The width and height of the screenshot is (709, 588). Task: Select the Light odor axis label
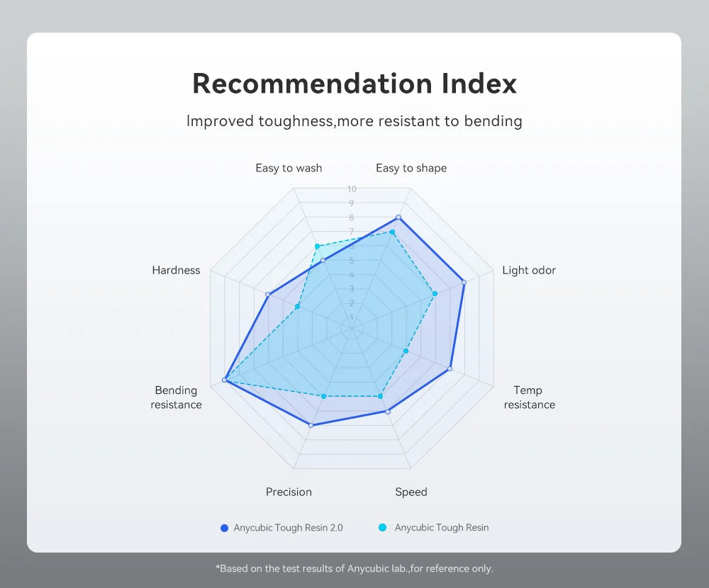pos(529,271)
